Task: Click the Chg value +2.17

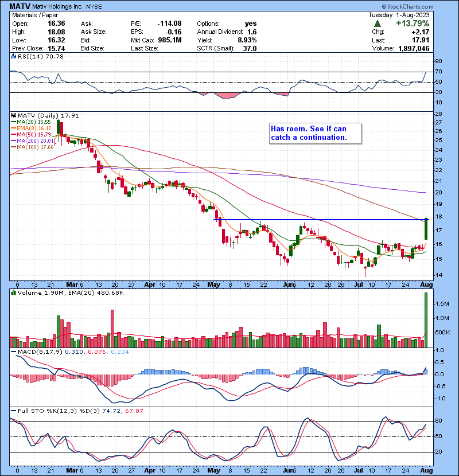Action: tap(421, 32)
